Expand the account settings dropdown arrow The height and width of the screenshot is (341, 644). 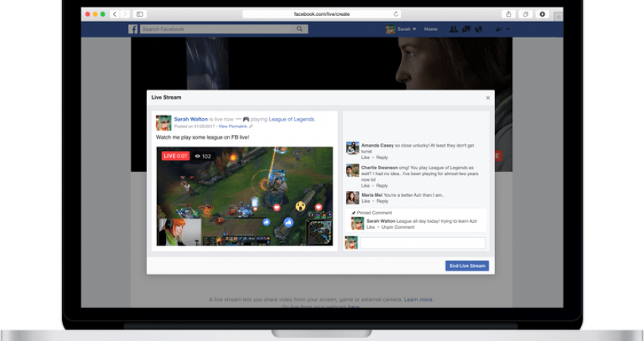[508, 29]
